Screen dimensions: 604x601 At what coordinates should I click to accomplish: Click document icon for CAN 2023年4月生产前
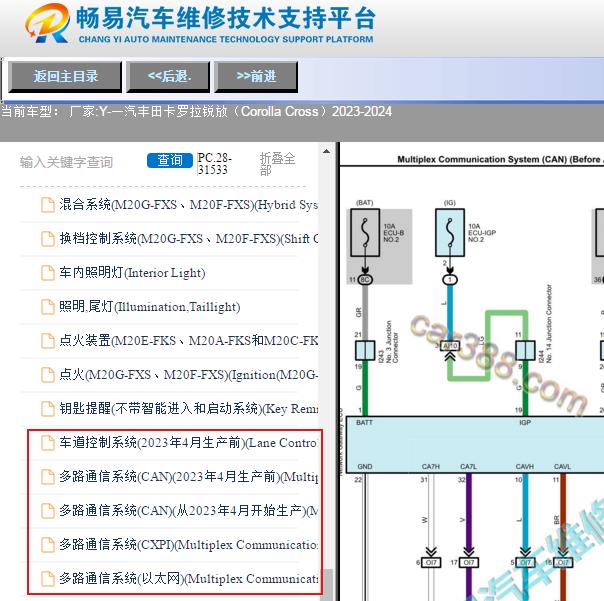click(48, 477)
